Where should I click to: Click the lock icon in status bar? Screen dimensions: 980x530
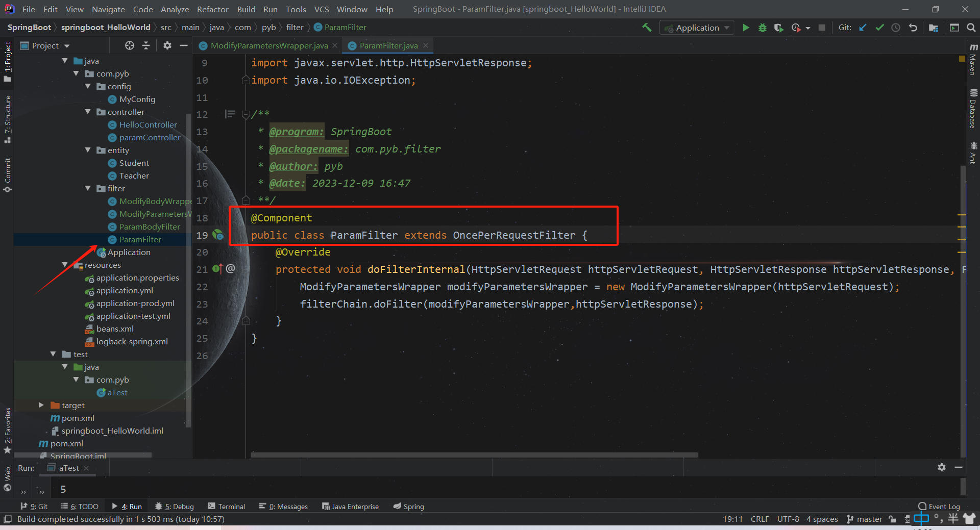click(x=893, y=519)
